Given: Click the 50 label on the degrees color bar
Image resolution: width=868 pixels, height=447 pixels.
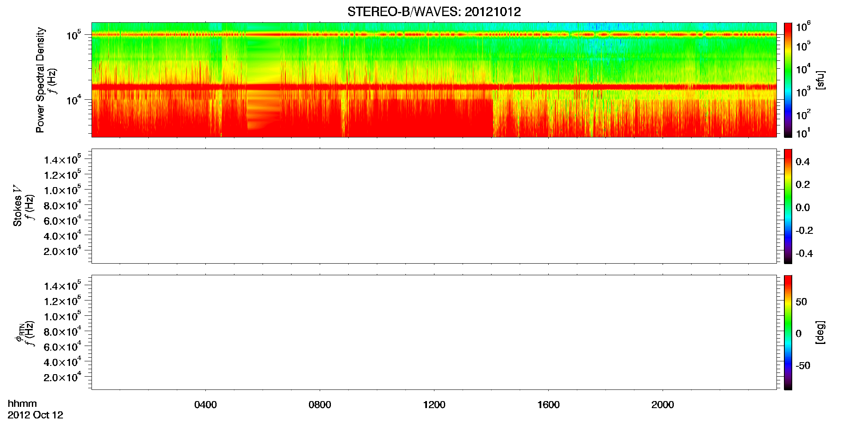Looking at the screenshot, I should pos(801,302).
